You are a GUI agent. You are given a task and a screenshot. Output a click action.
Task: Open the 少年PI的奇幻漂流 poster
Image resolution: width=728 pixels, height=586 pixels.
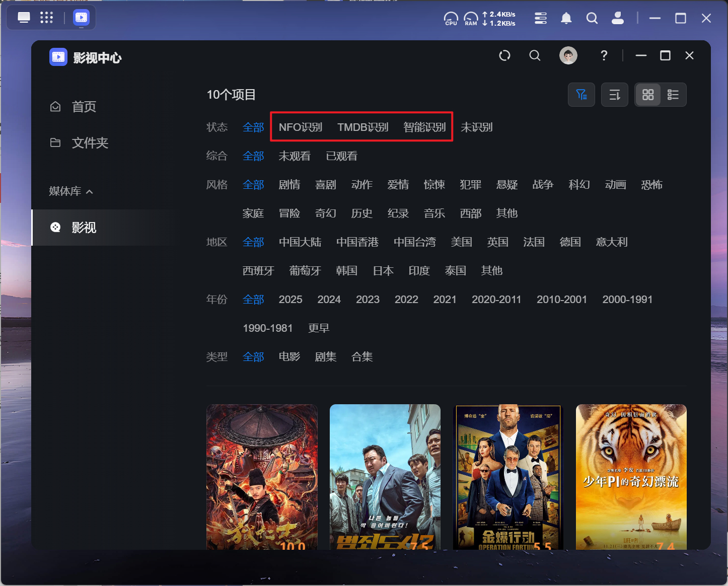631,477
